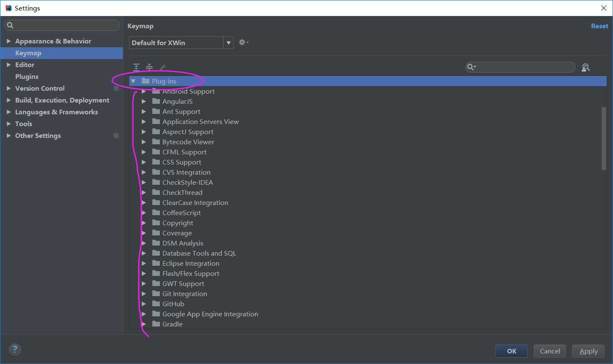Screen dimensions: 613x364
Task: Click the Reset link
Action: coord(599,26)
